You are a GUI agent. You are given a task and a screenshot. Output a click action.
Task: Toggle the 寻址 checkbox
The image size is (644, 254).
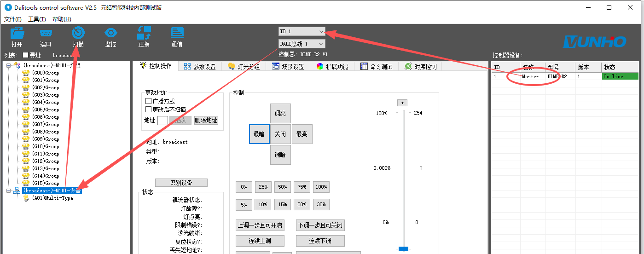(26, 55)
